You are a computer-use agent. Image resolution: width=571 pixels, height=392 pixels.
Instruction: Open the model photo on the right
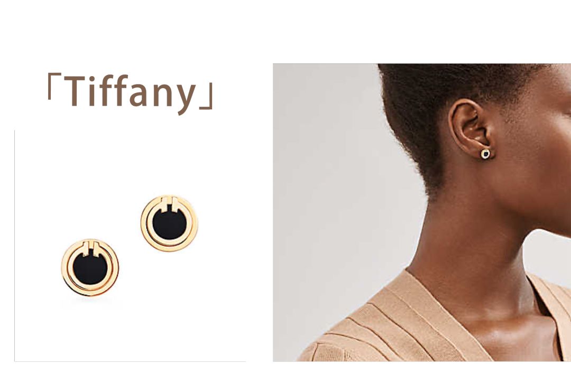[x=422, y=212]
